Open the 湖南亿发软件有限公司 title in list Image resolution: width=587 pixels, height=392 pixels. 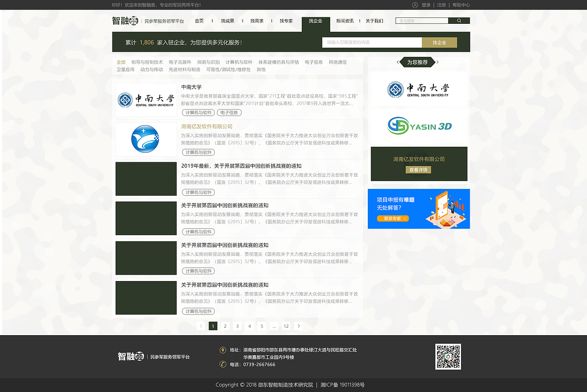pos(207,127)
